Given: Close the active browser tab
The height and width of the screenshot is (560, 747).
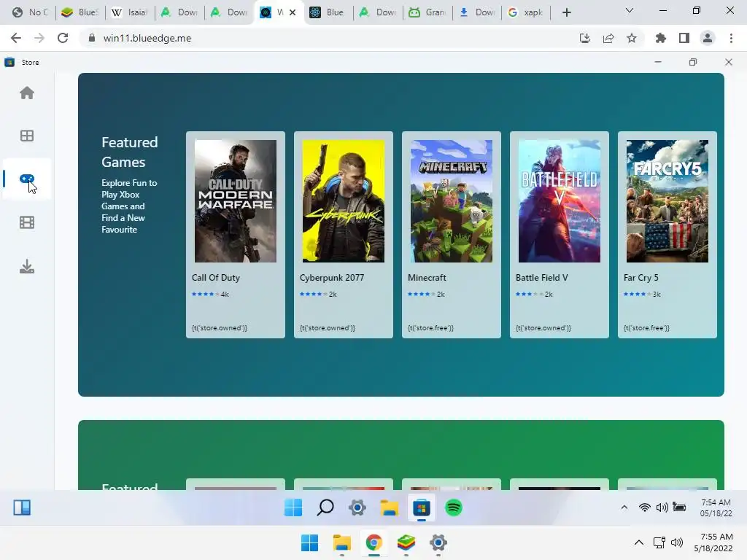Looking at the screenshot, I should (x=293, y=12).
